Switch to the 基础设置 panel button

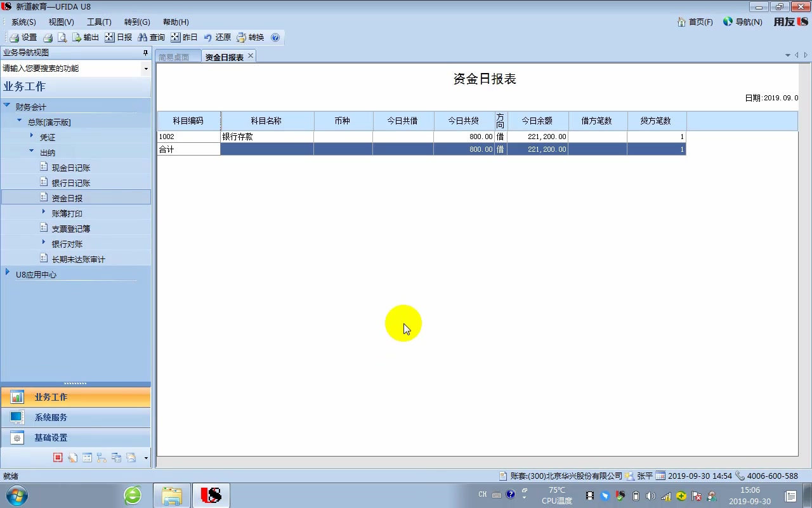[75, 438]
